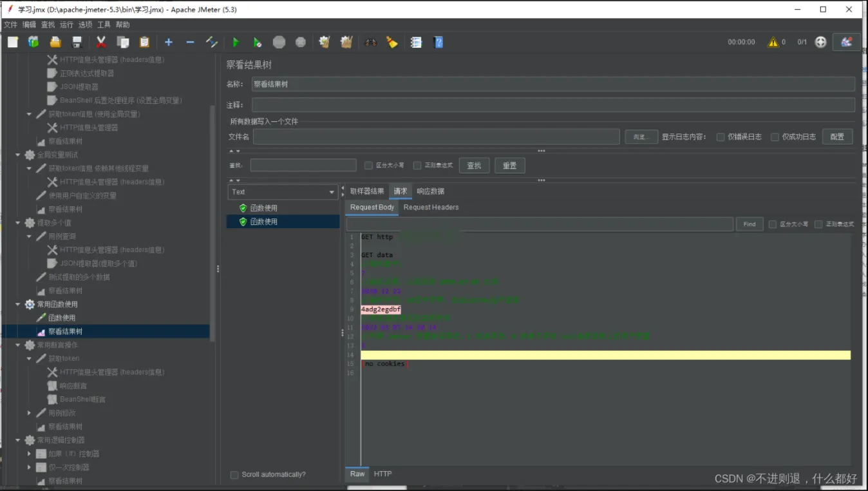
Task: Select the 响应断言 tree node
Action: 73,386
